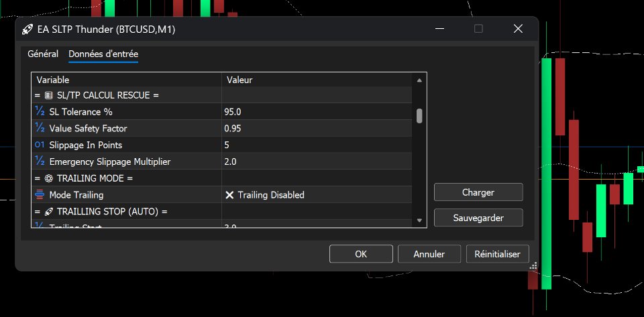
Task: Select the TRAILING MODE section row
Action: point(222,178)
